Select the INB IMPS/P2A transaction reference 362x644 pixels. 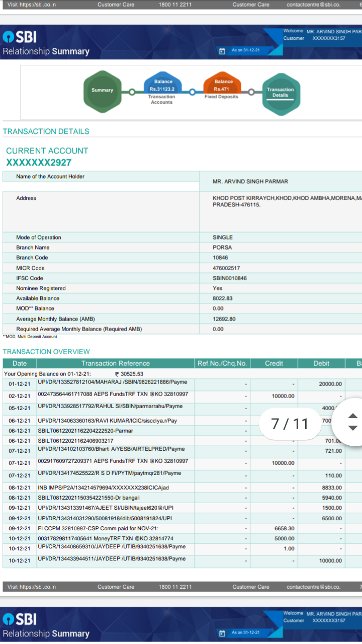[x=103, y=488]
